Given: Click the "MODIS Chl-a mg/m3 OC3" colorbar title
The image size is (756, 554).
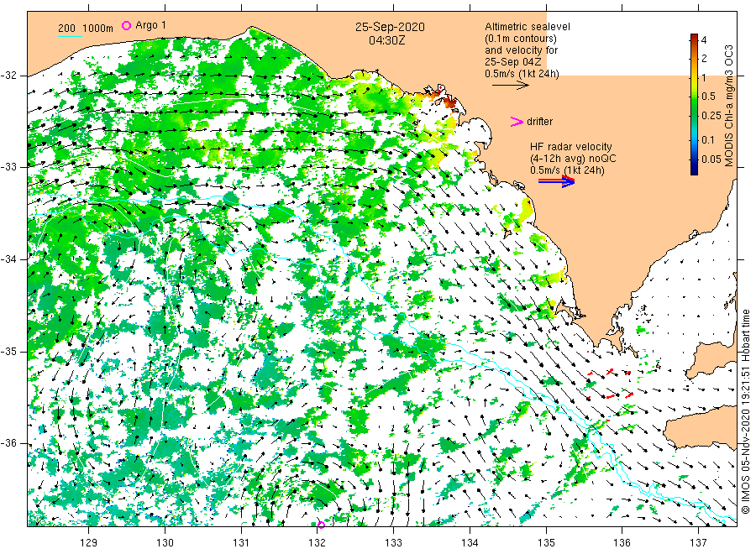Looking at the screenshot, I should [x=728, y=106].
